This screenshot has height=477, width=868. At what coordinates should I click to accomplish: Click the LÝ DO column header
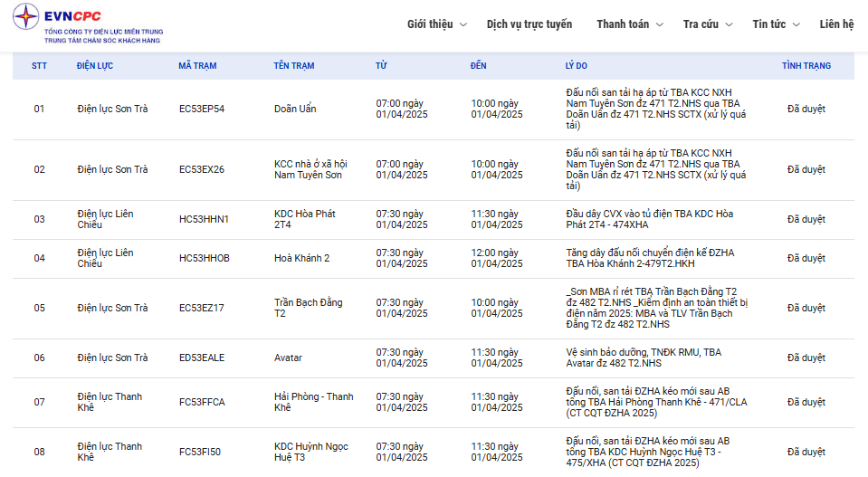[x=576, y=66]
